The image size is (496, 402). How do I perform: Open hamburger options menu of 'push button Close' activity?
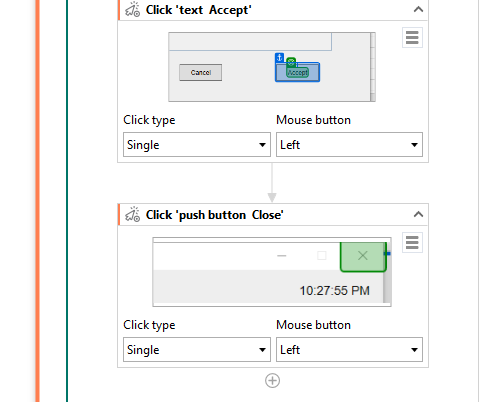pyautogui.click(x=412, y=243)
